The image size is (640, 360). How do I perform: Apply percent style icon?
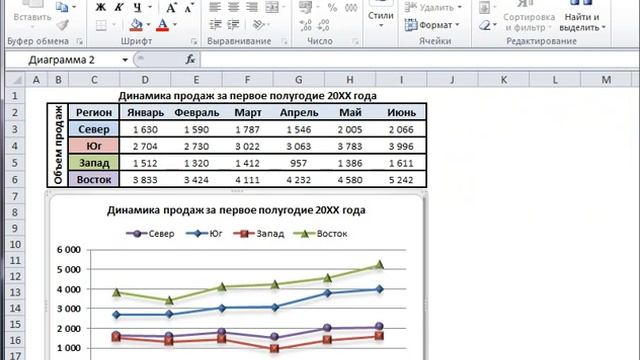332,7
